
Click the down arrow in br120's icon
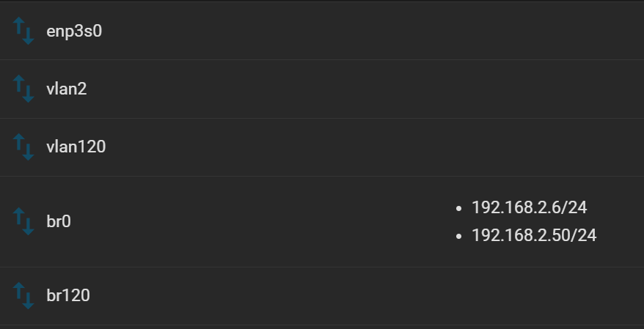click(x=28, y=300)
